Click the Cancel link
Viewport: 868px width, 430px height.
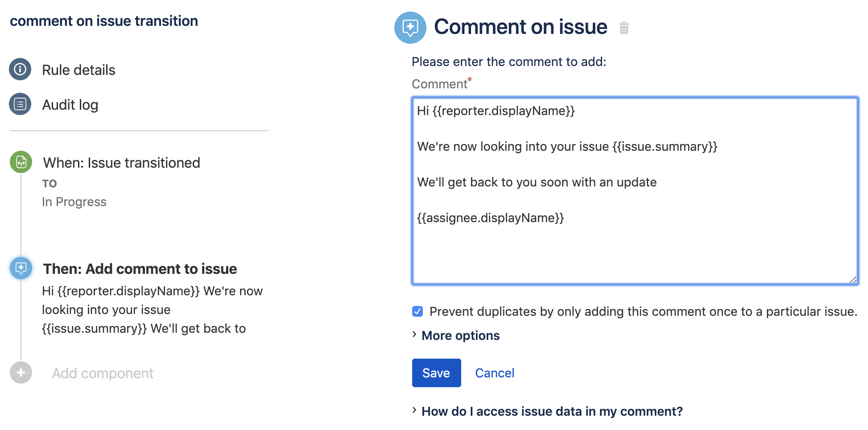pyautogui.click(x=495, y=373)
